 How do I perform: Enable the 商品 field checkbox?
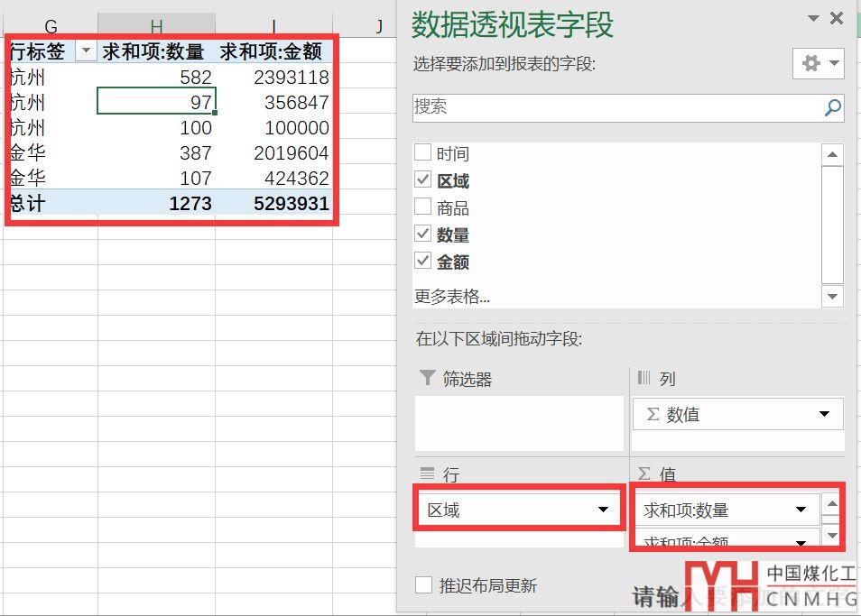click(422, 207)
